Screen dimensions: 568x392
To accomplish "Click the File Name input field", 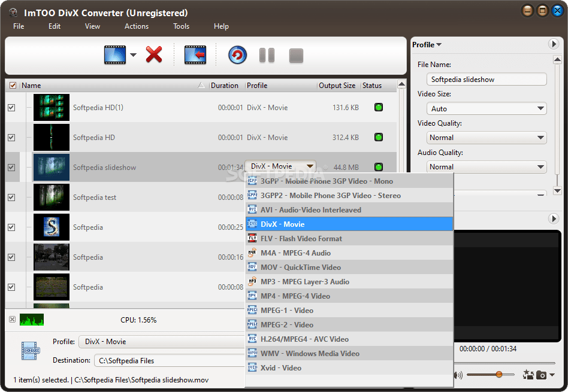I will (487, 79).
